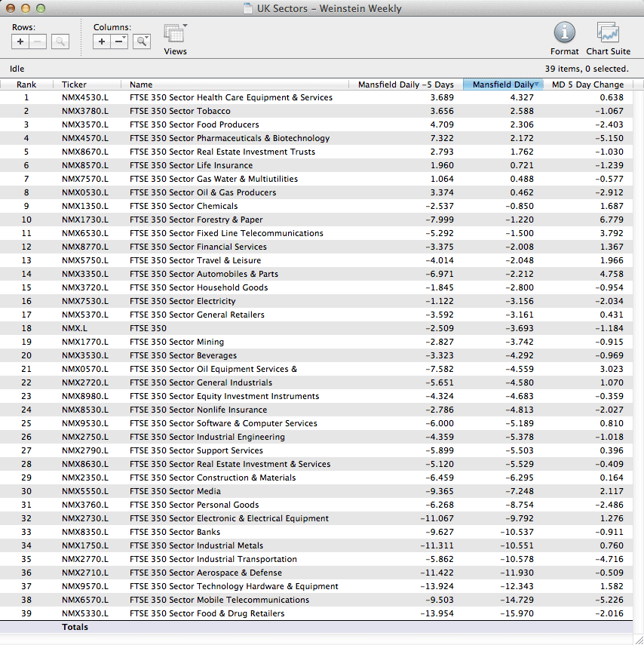Screen dimensions: 644x645
Task: Sort by the Rank column header
Action: [26, 84]
